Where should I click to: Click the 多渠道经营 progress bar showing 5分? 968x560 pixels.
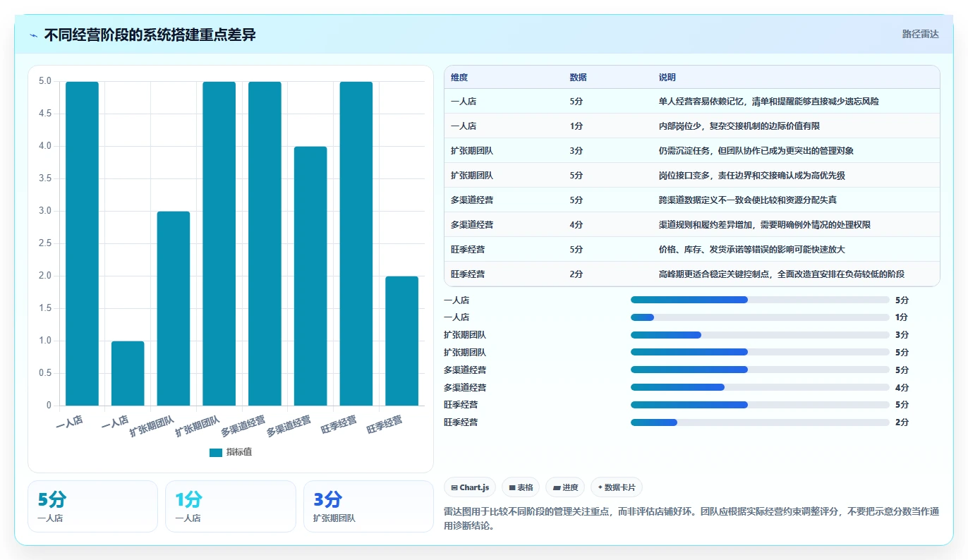(760, 370)
